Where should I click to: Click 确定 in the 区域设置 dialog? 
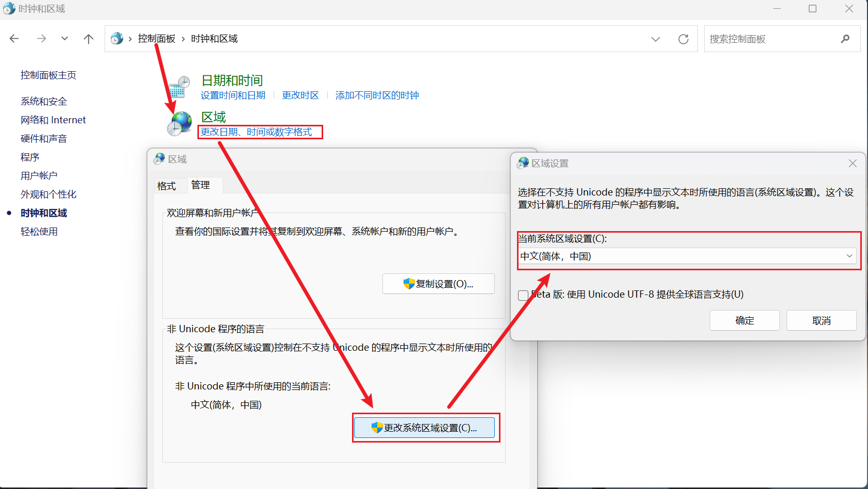click(x=744, y=320)
